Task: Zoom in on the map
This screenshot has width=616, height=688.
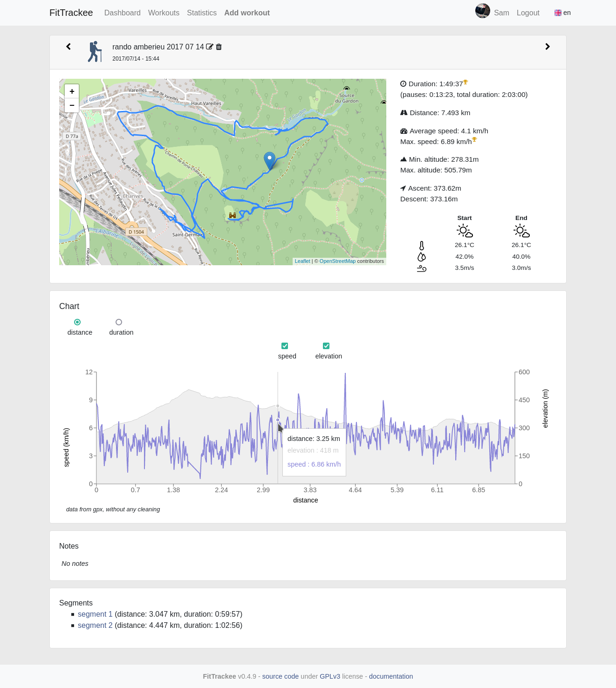Action: (72, 91)
